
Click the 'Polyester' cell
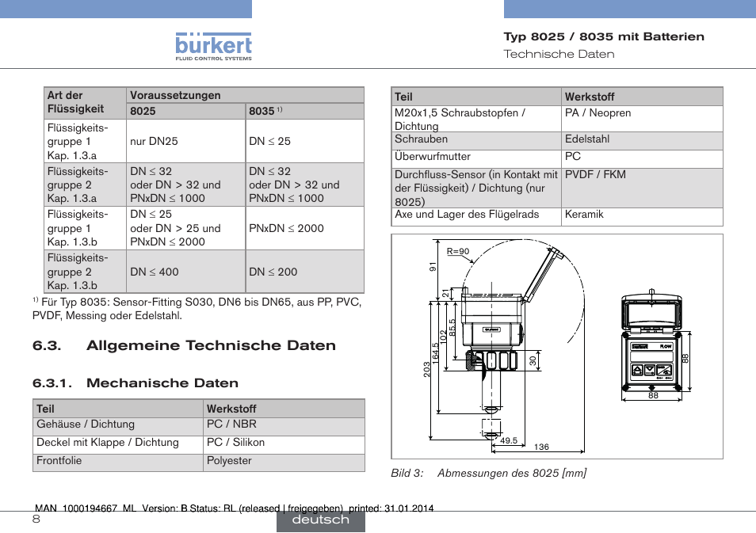point(284,461)
